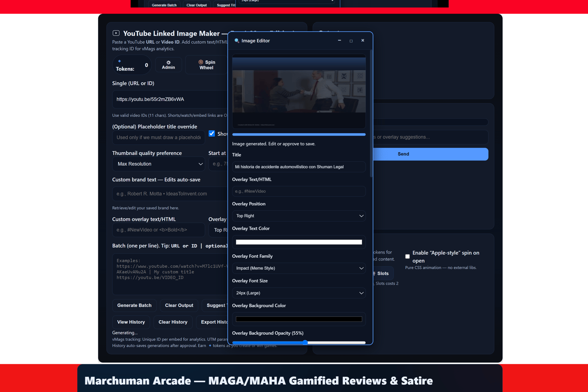Click the Tokens counter pill

coord(132,65)
